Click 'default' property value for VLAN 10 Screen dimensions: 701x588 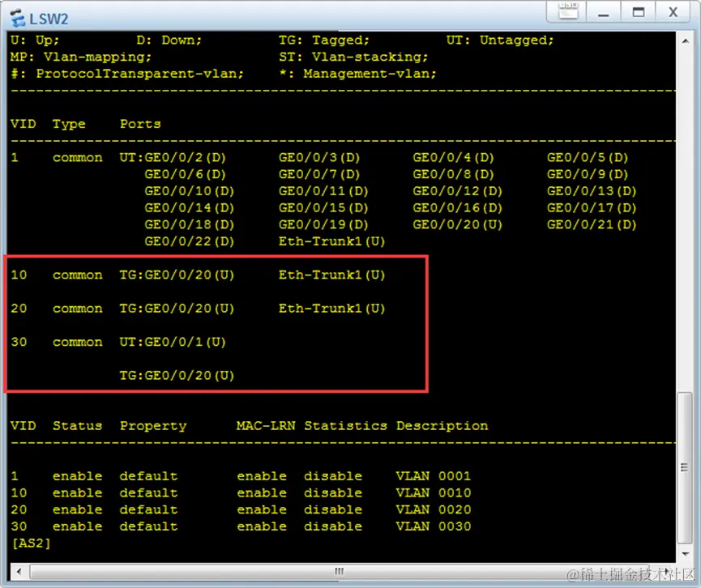148,492
